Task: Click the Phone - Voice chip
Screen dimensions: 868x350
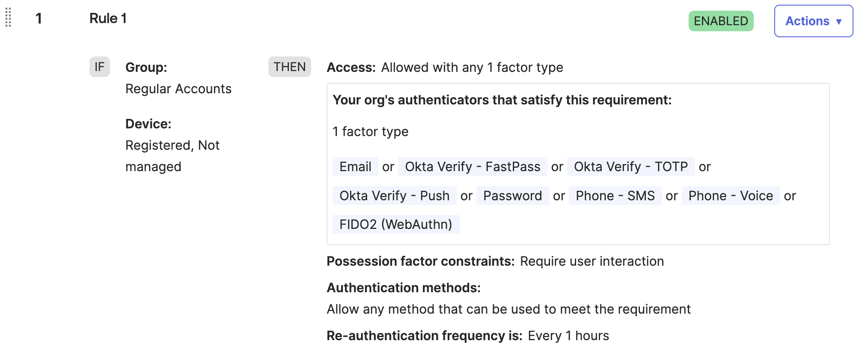Action: click(731, 196)
